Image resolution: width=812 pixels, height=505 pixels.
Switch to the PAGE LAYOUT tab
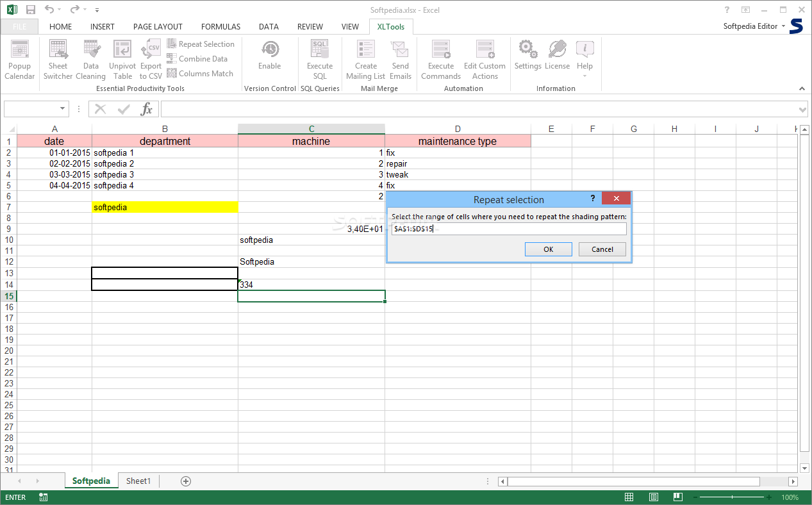158,27
